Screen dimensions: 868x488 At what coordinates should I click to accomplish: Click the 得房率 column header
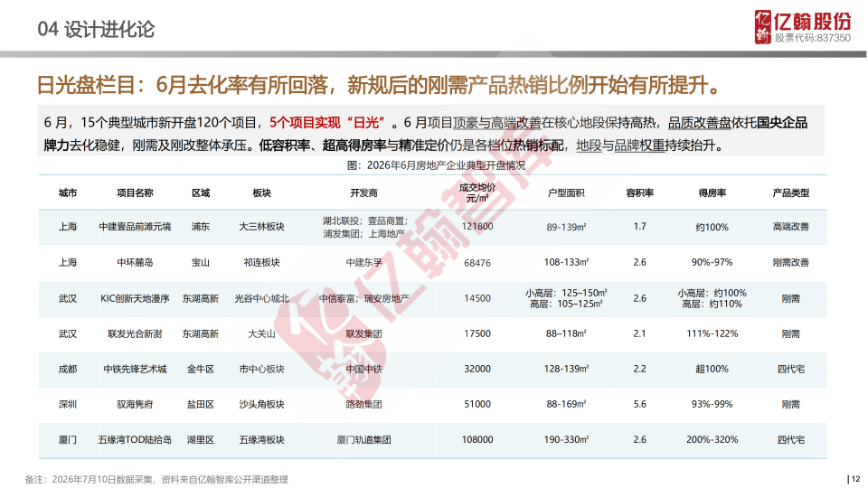click(712, 192)
